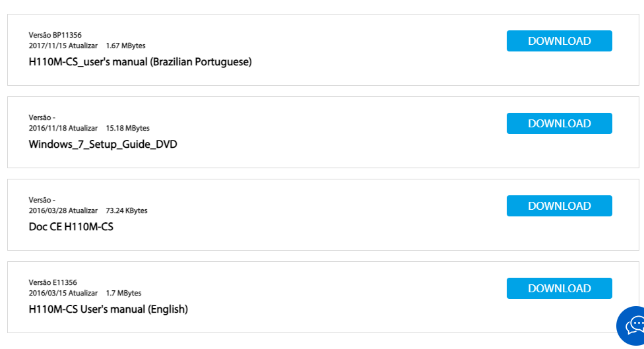
Task: Select the Windows_7_Setup_Guide_DVD title text
Action: coord(103,144)
